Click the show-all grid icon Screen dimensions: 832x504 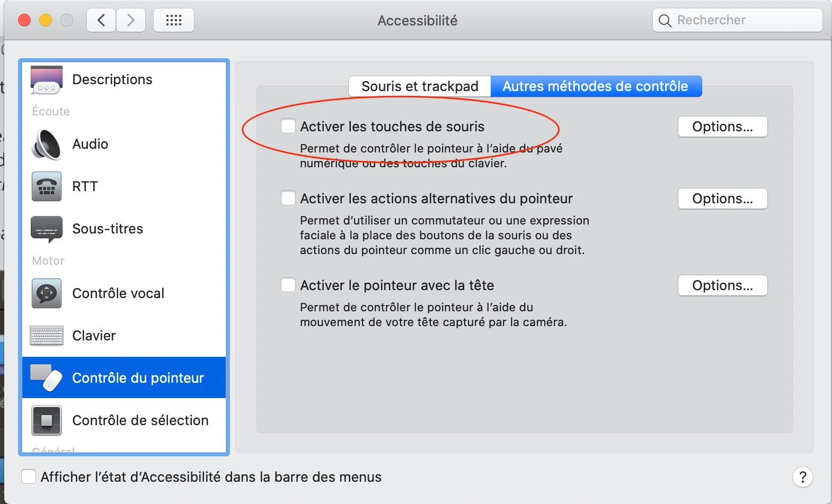pos(174,21)
